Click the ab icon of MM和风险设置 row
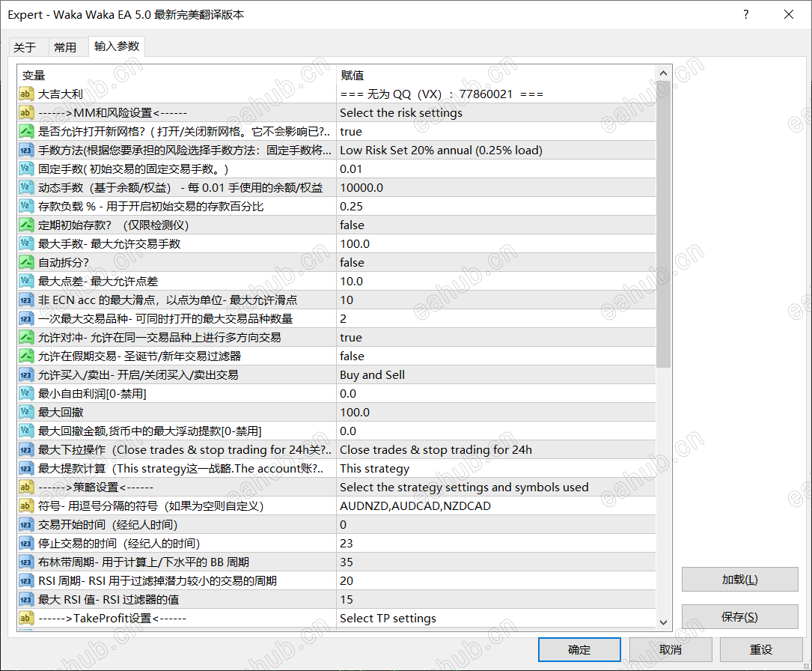Viewport: 812px width, 671px height. coord(26,112)
